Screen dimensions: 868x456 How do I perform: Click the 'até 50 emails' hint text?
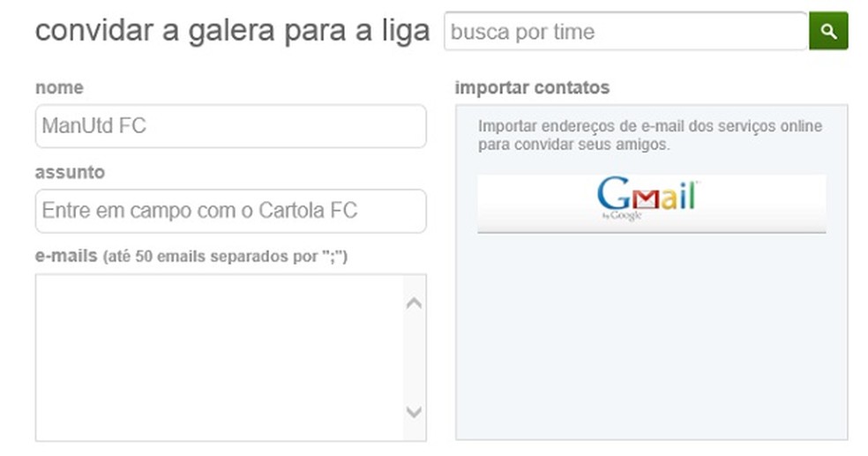[226, 258]
